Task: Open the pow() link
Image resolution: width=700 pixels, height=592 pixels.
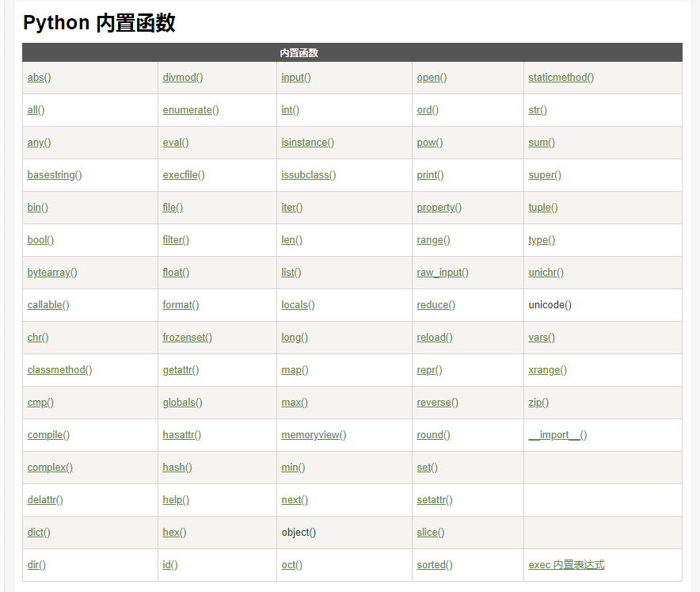Action: point(430,143)
